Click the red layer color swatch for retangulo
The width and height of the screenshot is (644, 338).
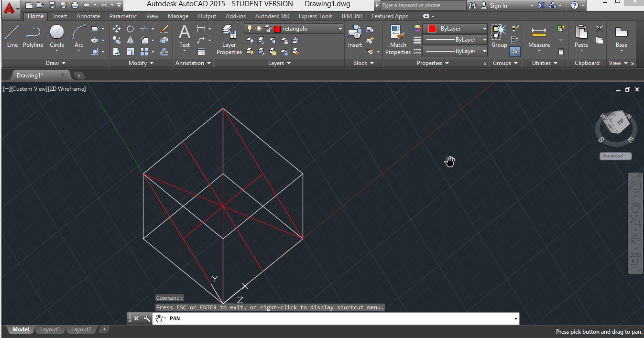(x=277, y=29)
